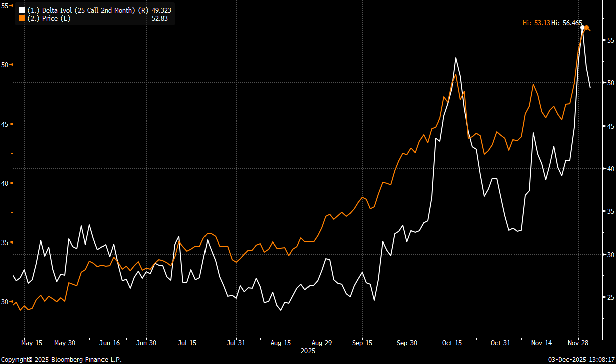Click the 'Sep 15' date axis label
The width and height of the screenshot is (616, 364).
coord(362,343)
